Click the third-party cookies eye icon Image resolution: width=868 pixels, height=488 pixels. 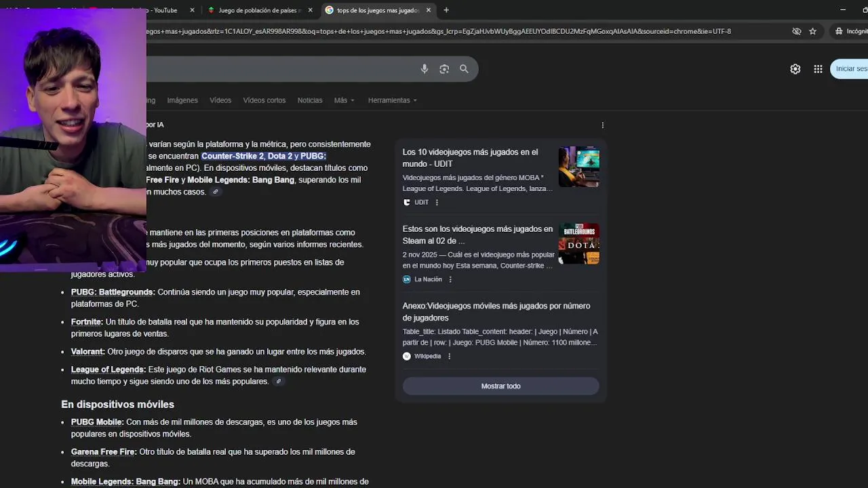click(797, 31)
